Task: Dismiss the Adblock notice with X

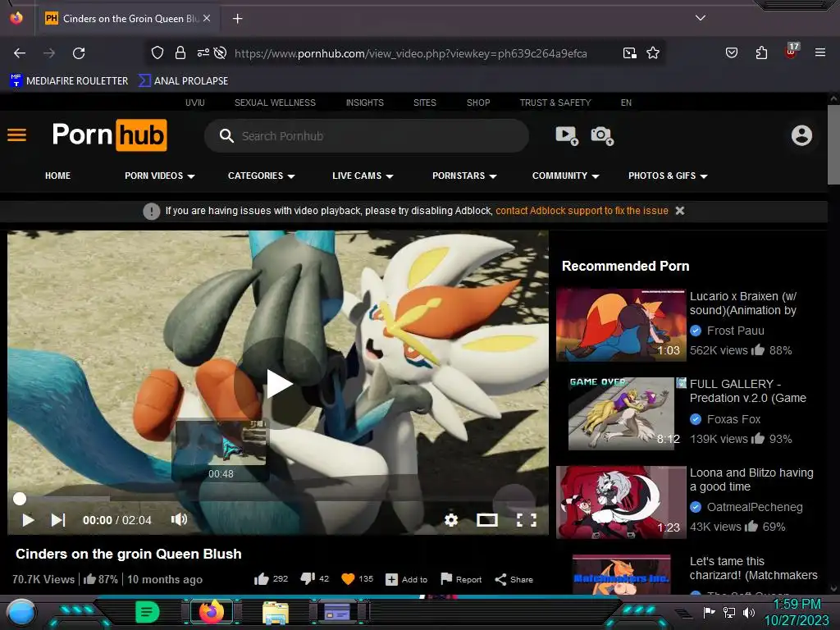Action: click(x=680, y=211)
